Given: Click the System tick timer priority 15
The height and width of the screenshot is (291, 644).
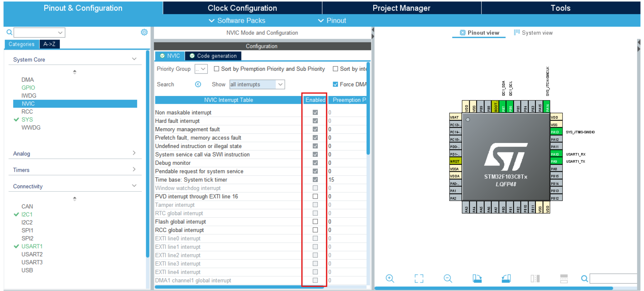Looking at the screenshot, I should pyautogui.click(x=331, y=180).
